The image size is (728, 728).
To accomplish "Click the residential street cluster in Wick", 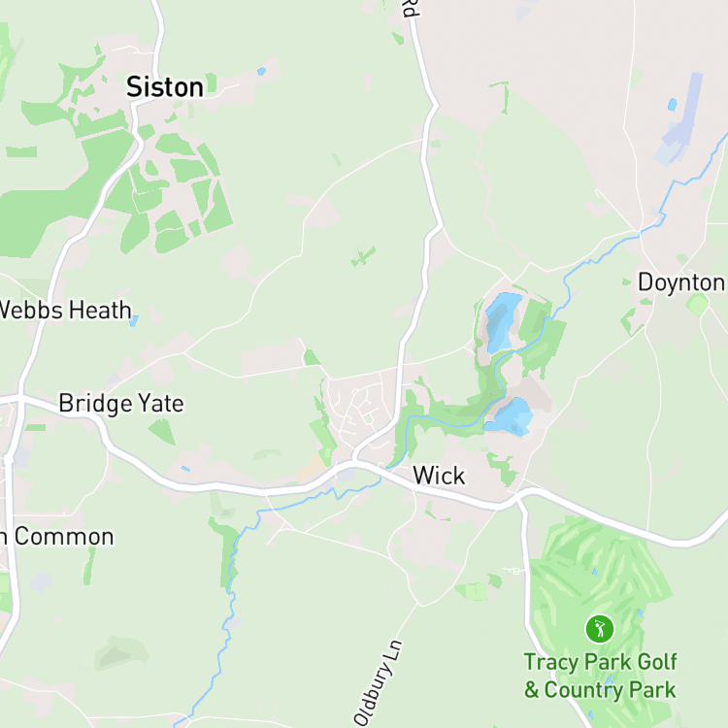I will [360, 409].
